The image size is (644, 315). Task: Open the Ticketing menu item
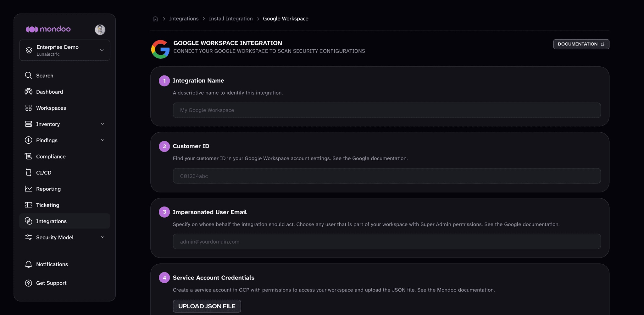(x=65, y=205)
